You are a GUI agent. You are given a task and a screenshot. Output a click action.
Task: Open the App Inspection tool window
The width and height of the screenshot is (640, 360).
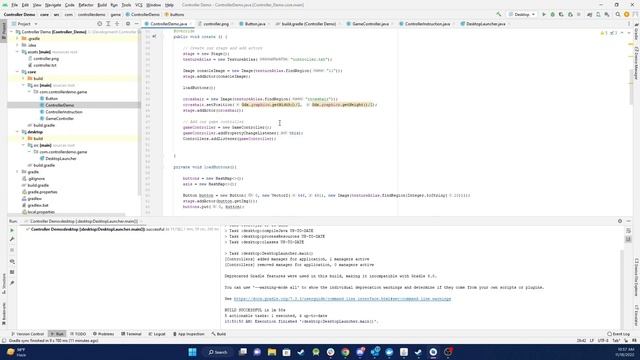189,334
